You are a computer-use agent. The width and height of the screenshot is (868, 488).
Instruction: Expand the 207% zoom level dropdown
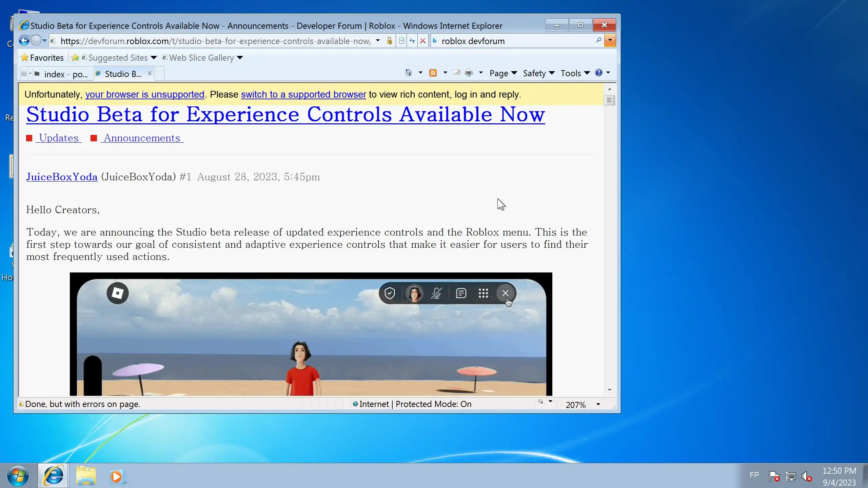(x=598, y=404)
